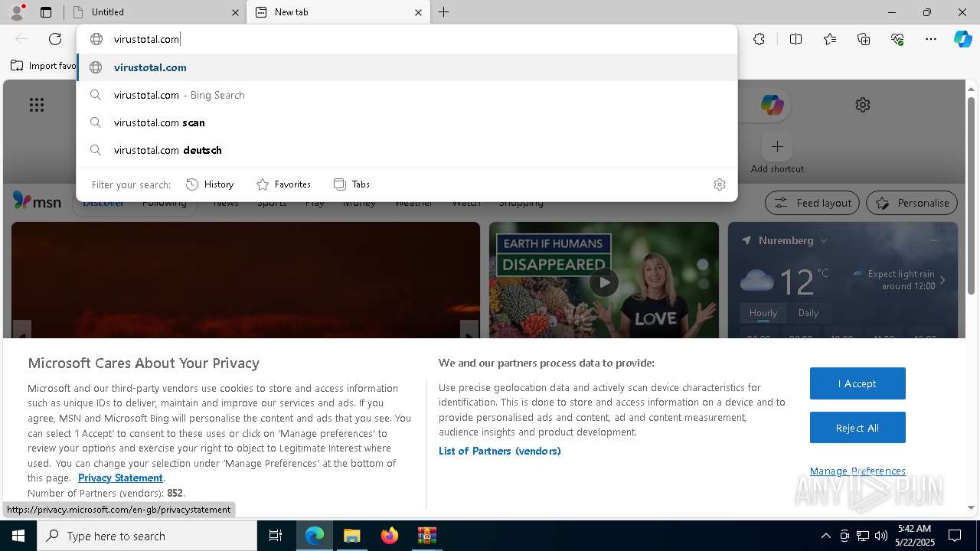The height and width of the screenshot is (551, 980).
Task: Toggle the Split screen icon
Action: pyautogui.click(x=795, y=39)
